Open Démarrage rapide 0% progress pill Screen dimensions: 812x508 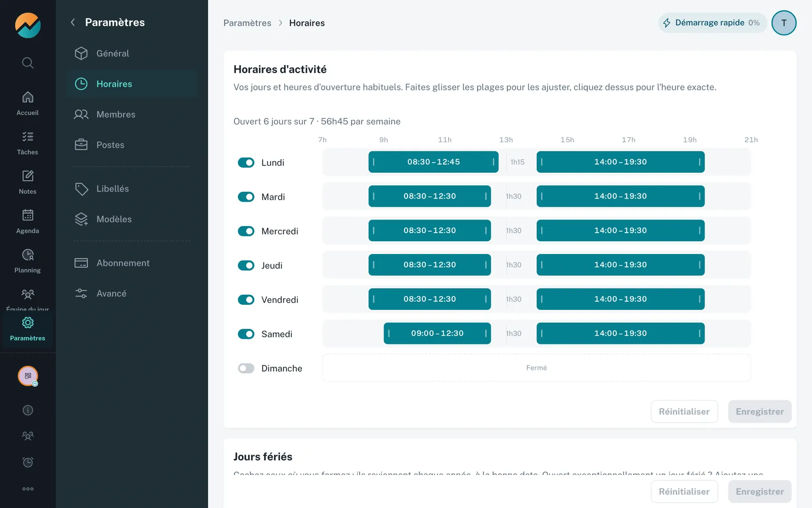(x=713, y=23)
